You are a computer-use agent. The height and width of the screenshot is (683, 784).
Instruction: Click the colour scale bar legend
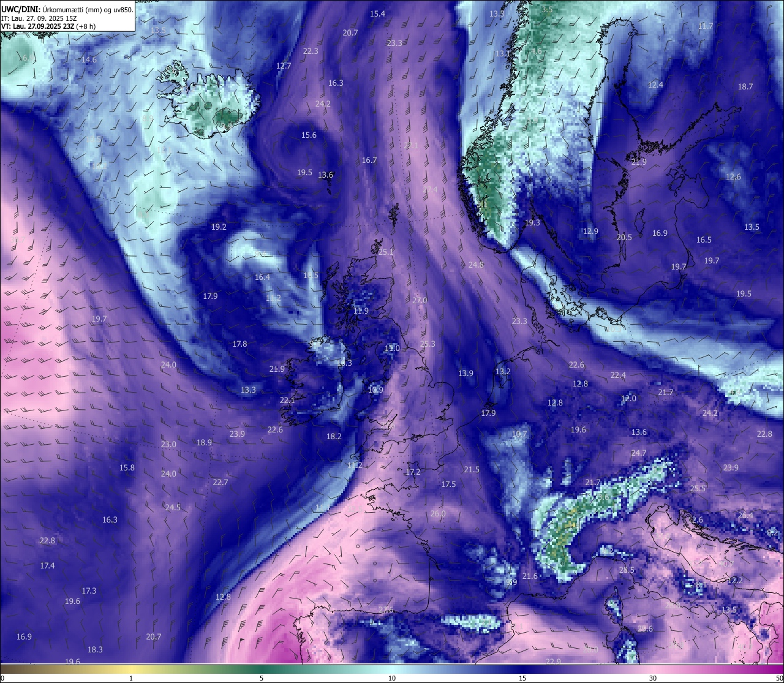tap(392, 668)
